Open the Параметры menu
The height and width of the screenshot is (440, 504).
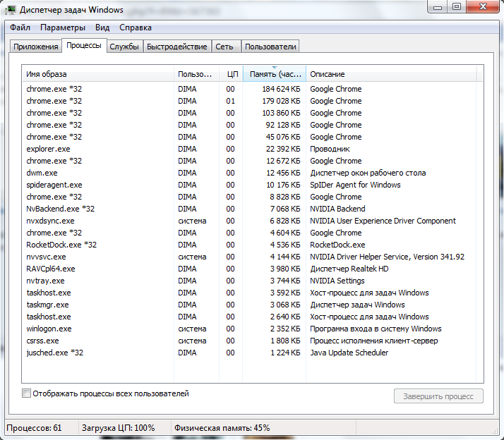coord(63,28)
